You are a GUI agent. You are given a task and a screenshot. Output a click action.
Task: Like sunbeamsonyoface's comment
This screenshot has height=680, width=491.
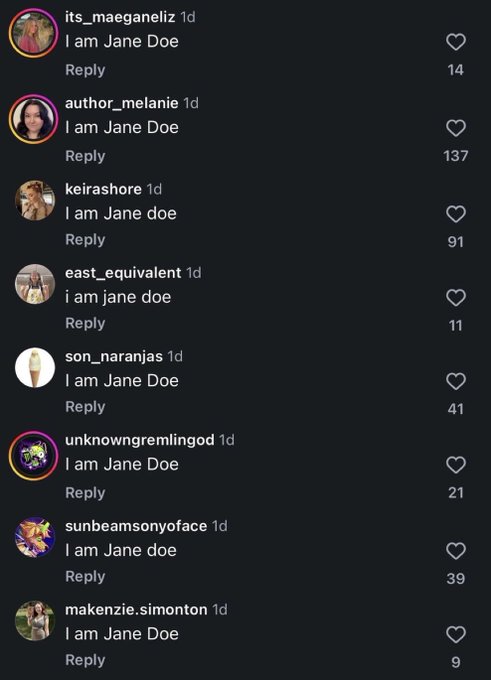coord(455,551)
